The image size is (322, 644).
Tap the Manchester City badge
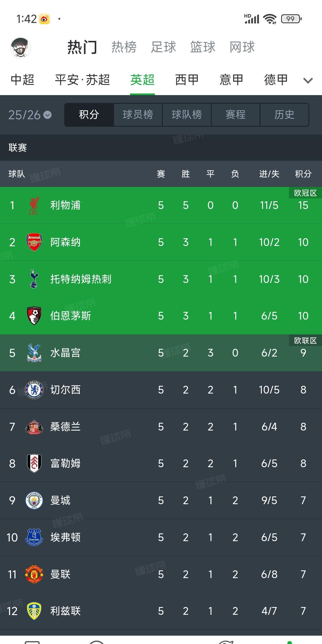(34, 500)
